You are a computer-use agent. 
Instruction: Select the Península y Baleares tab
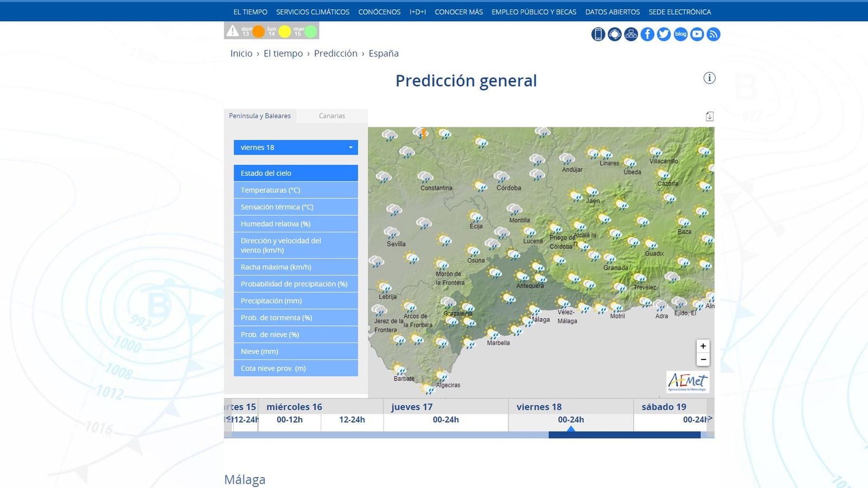[x=259, y=115]
